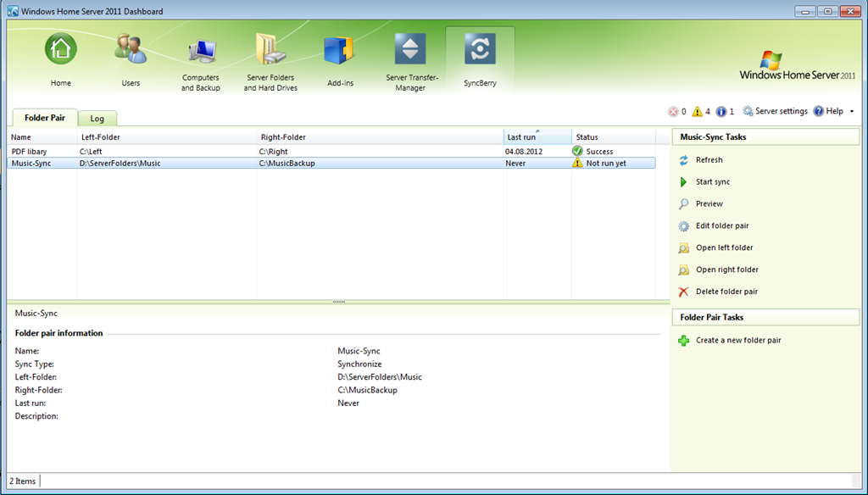The width and height of the screenshot is (868, 495).
Task: Click the Preview task link
Action: pos(709,203)
